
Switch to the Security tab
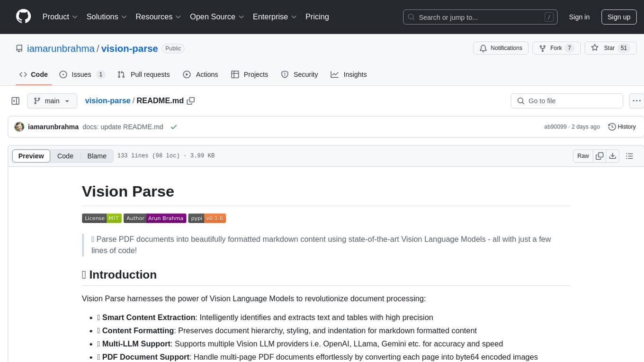299,74
